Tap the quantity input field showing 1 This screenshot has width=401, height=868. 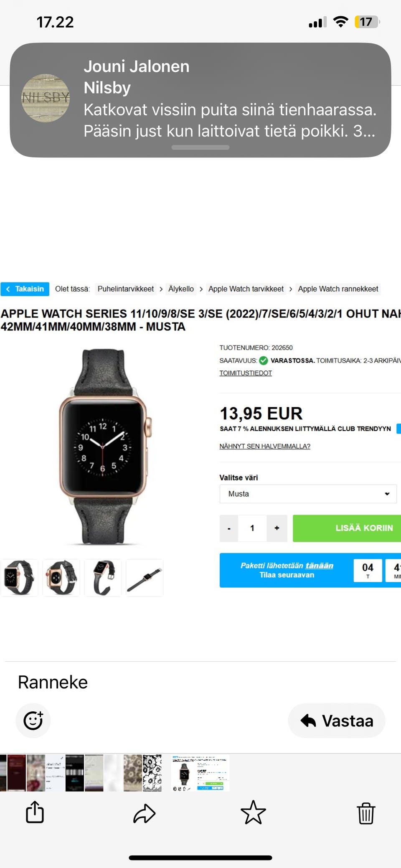pyautogui.click(x=252, y=528)
